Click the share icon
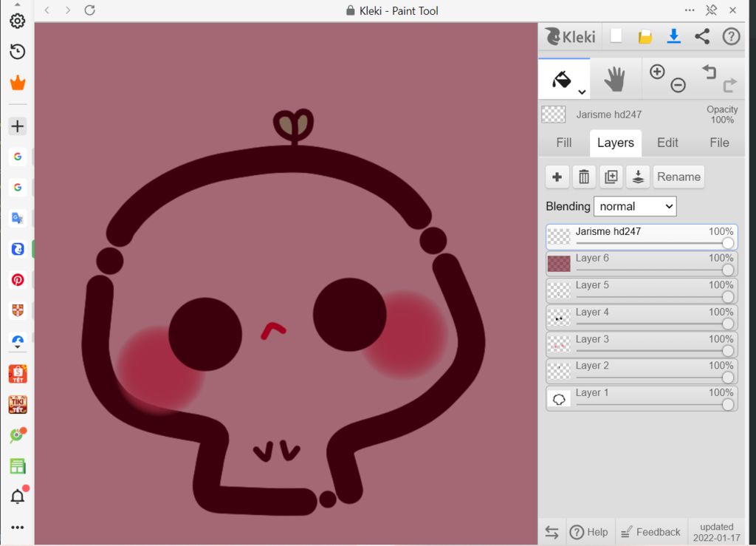Image resolution: width=756 pixels, height=546 pixels. 702,36
